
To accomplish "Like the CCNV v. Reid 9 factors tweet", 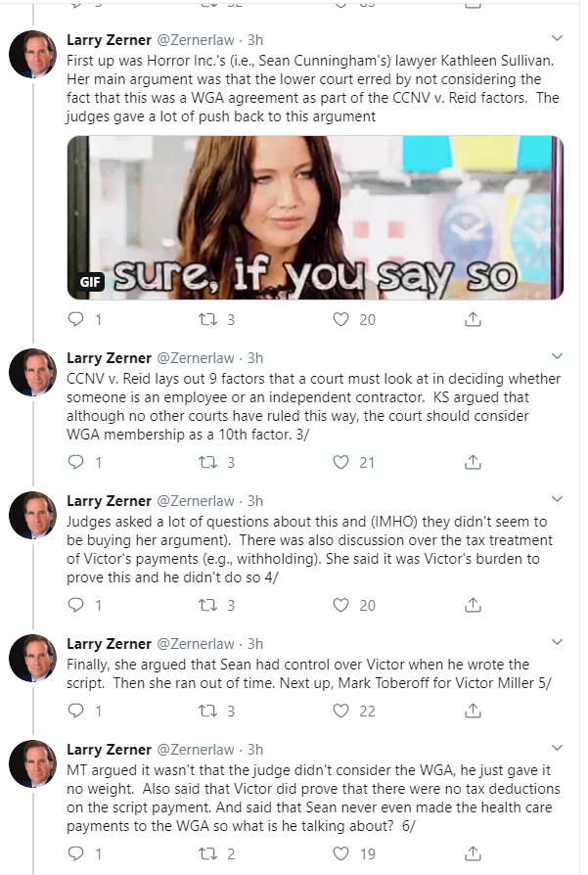I will tap(341, 462).
